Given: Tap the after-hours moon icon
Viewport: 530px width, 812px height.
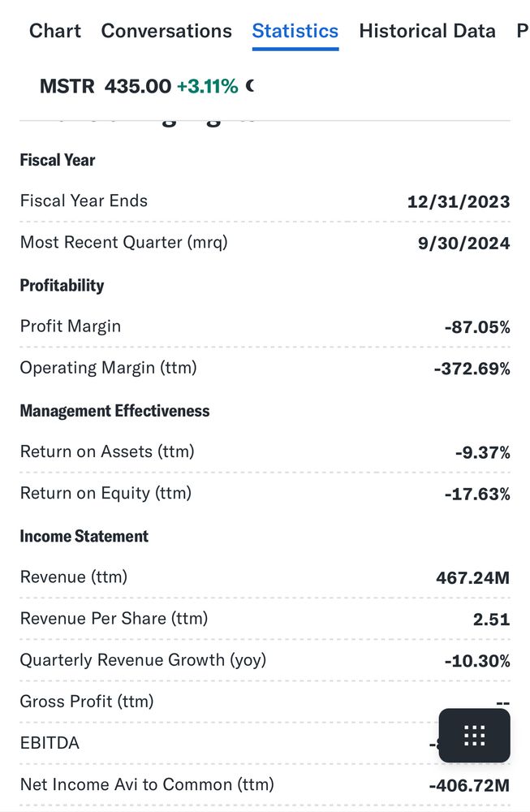Looking at the screenshot, I should click(x=249, y=85).
